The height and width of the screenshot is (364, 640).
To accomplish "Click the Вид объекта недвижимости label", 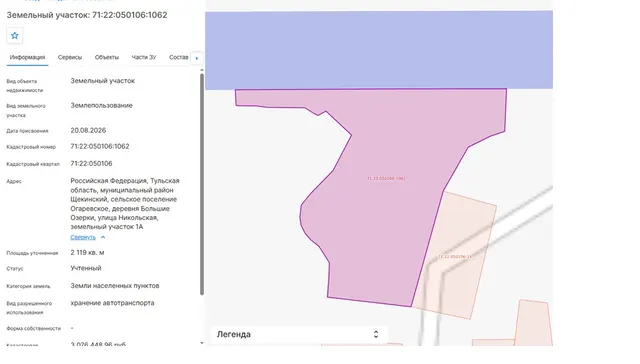I will (24, 86).
